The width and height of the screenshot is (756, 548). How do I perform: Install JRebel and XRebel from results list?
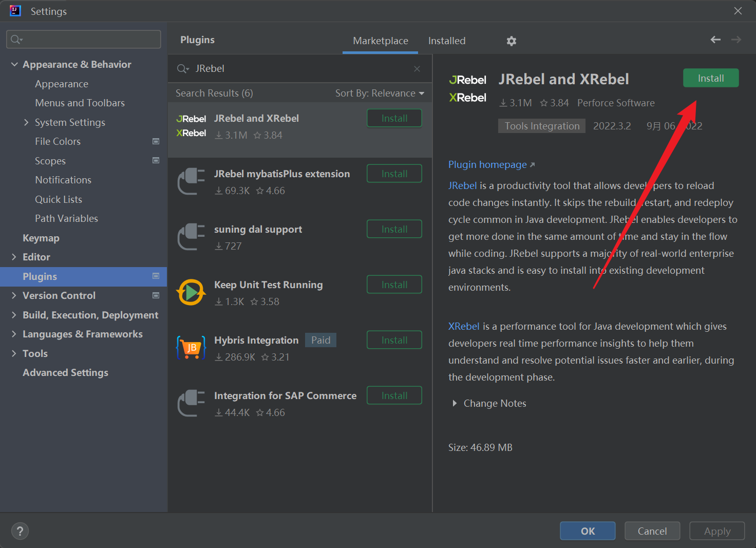point(394,118)
